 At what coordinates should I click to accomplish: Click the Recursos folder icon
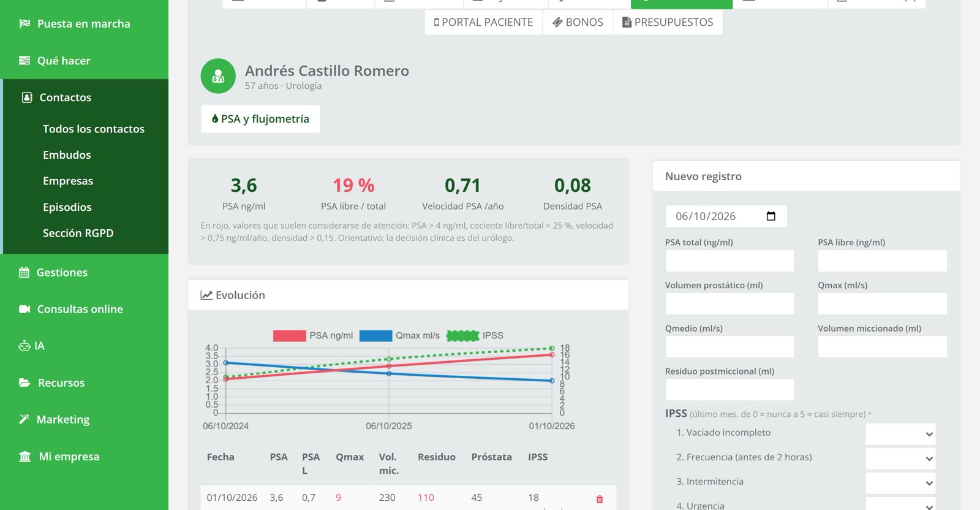pyautogui.click(x=24, y=383)
